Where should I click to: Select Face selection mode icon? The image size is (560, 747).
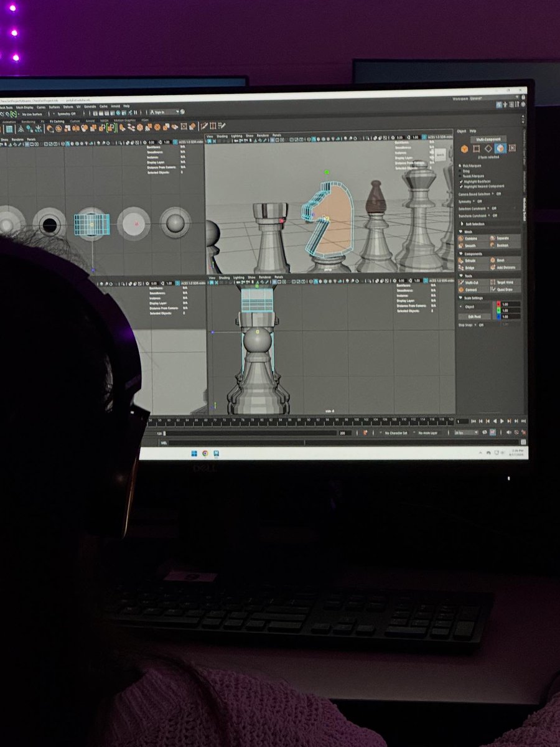[500, 149]
